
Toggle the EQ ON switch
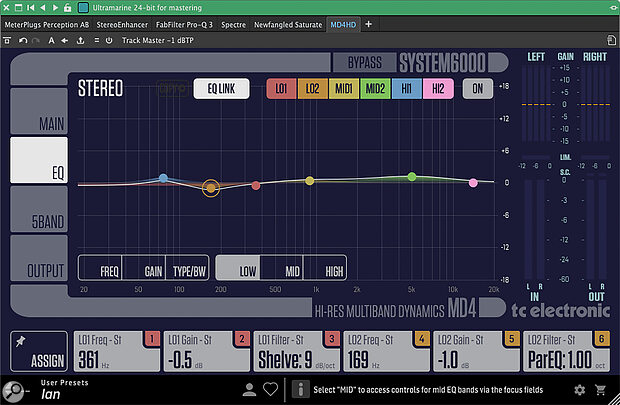tap(477, 88)
